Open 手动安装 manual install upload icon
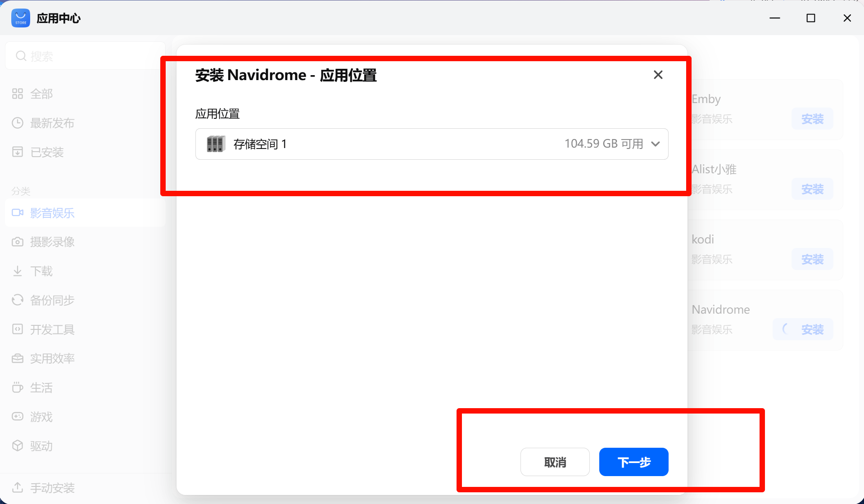Image resolution: width=864 pixels, height=504 pixels. [x=18, y=488]
